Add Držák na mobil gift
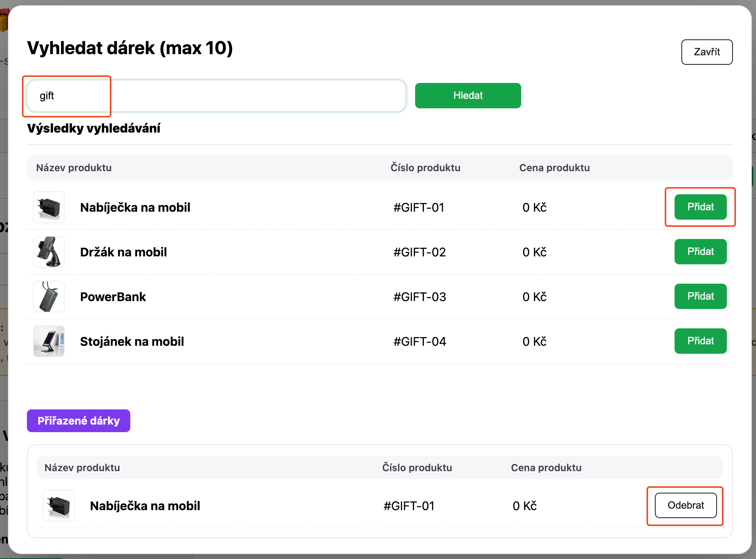 (700, 251)
